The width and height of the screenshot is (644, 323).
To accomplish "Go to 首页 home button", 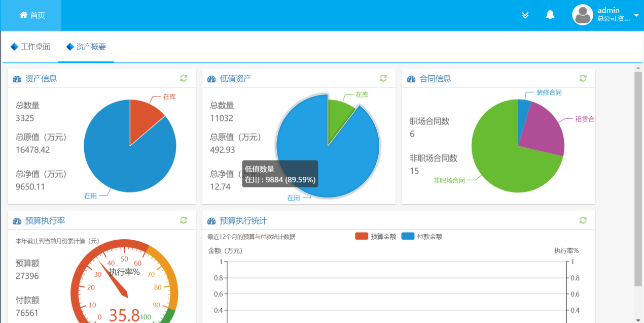I will (x=32, y=15).
